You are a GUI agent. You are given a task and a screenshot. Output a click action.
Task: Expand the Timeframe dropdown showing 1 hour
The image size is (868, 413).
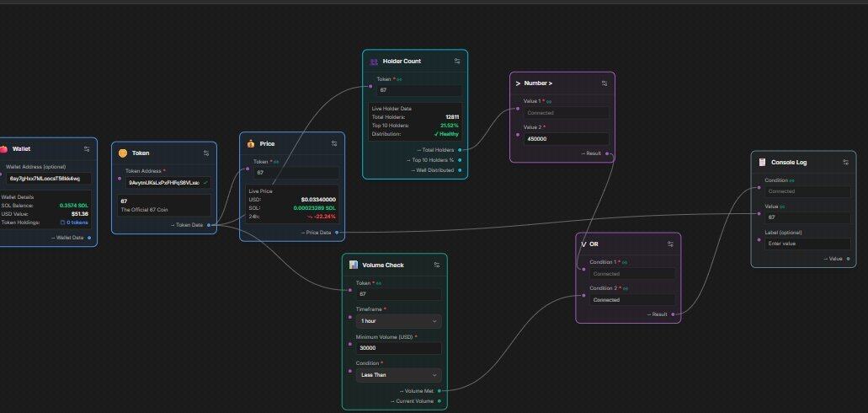[x=397, y=321]
